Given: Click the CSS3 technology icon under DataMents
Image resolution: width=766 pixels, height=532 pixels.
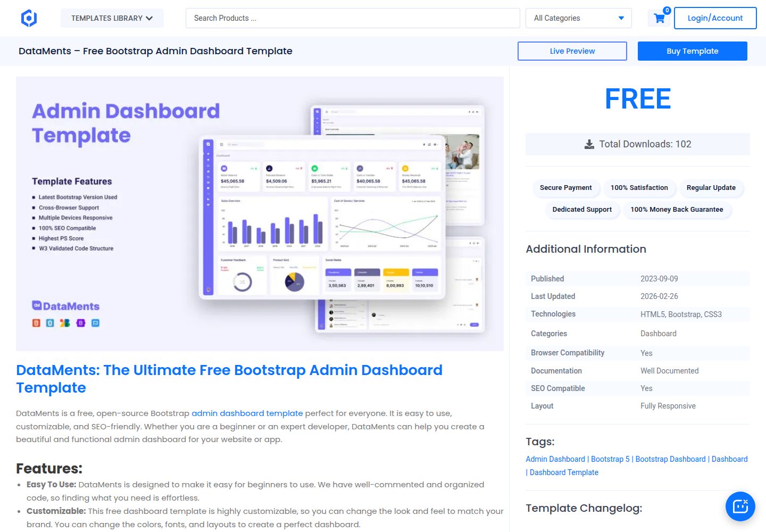Looking at the screenshot, I should pyautogui.click(x=50, y=323).
